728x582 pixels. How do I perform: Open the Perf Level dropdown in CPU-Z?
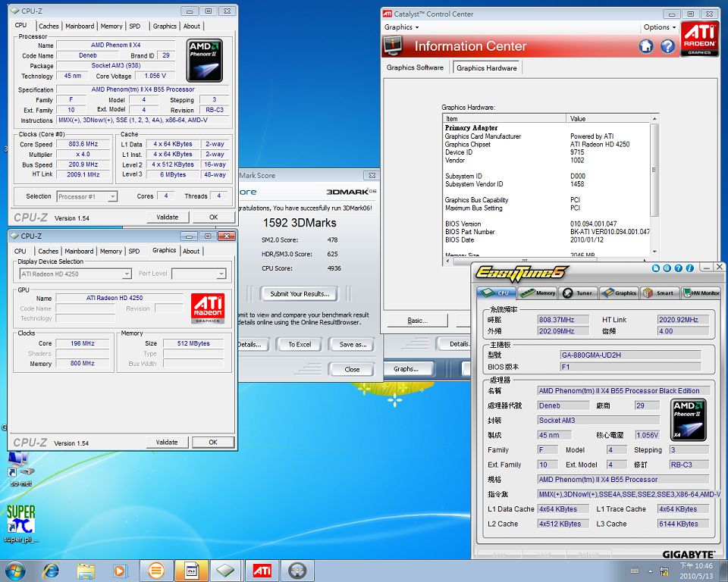pos(199,274)
